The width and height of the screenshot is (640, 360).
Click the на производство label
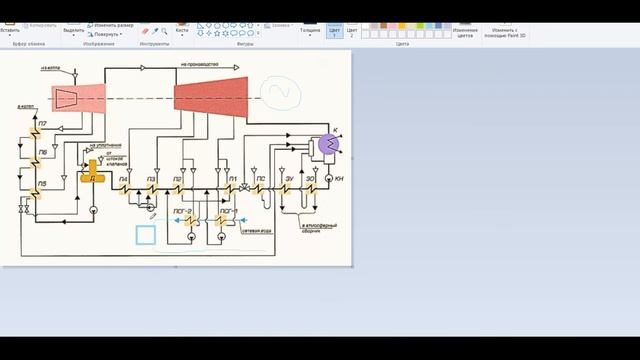tap(200, 64)
